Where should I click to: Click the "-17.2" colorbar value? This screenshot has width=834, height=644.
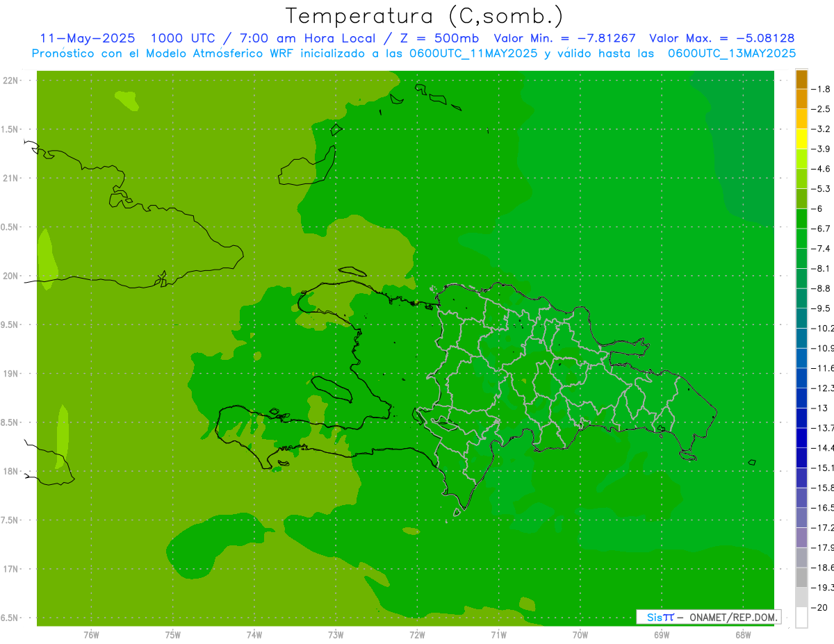822,527
